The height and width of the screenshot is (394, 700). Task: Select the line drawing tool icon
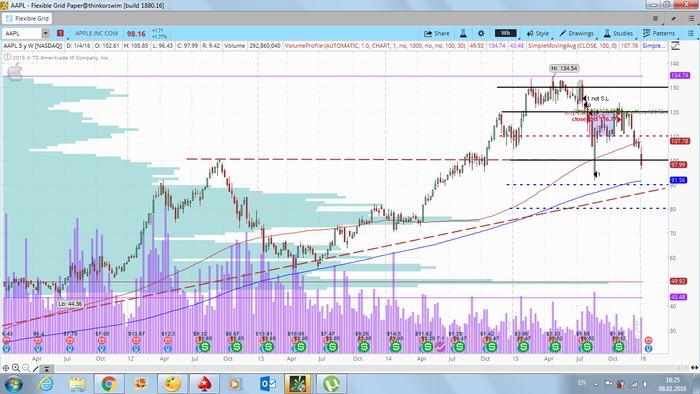click(x=36, y=368)
